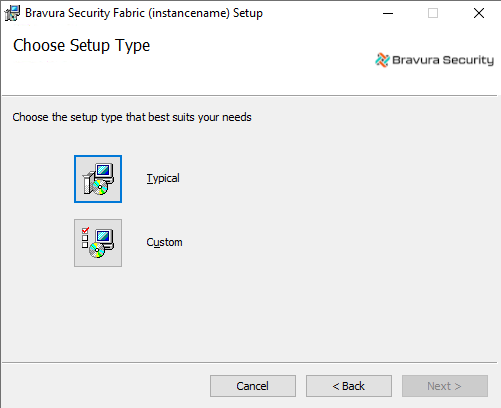The image size is (501, 408).
Task: Click the computer monitor in Custom icon
Action: click(x=105, y=238)
